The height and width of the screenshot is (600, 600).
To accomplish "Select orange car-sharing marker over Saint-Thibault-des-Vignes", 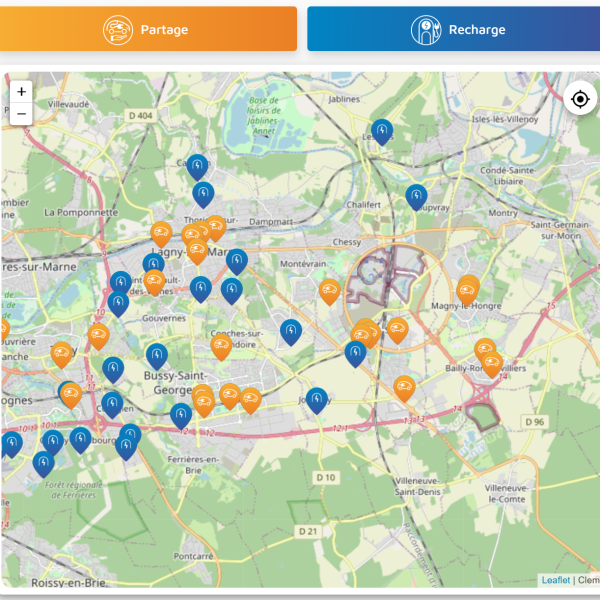I will point(154,282).
